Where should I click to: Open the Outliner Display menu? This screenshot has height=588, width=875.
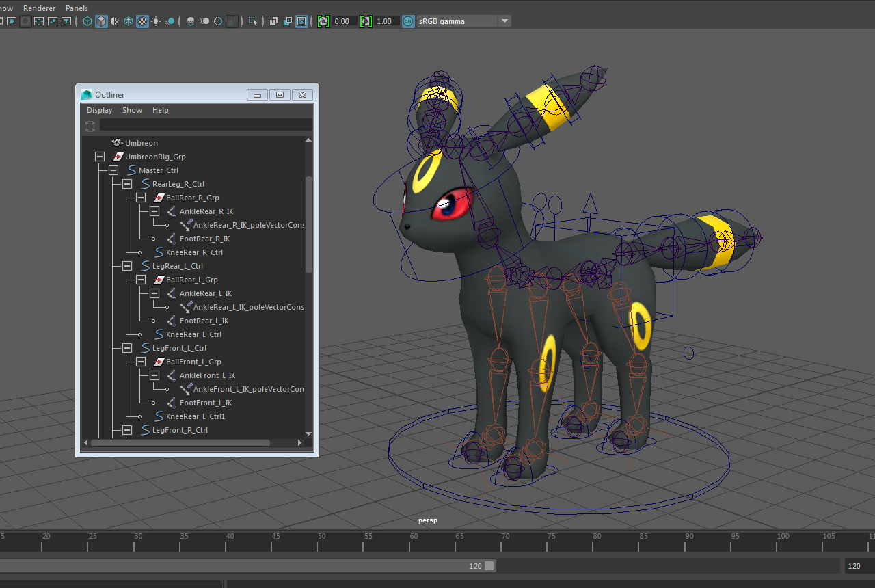tap(99, 110)
